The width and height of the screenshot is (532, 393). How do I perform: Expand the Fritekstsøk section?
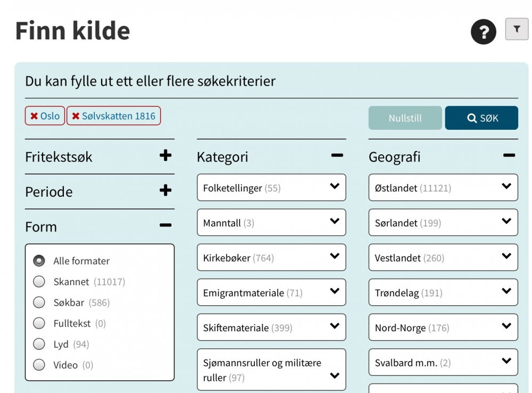click(165, 156)
